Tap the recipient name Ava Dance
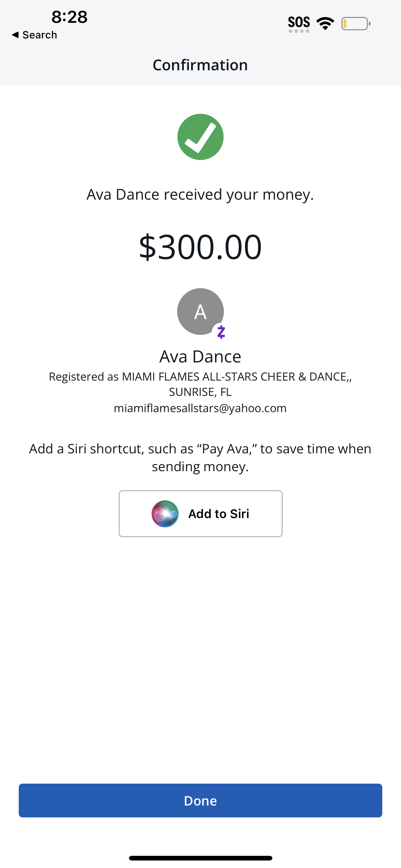Viewport: 401px width, 868px height. (x=200, y=356)
